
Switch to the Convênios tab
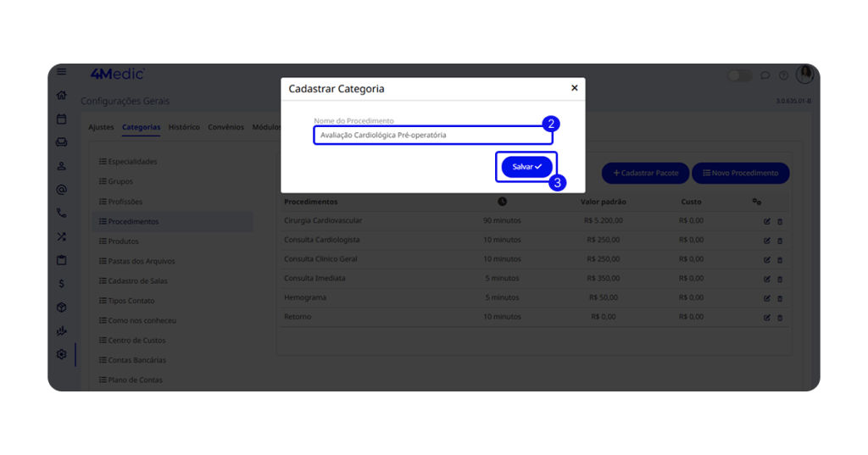tap(225, 127)
